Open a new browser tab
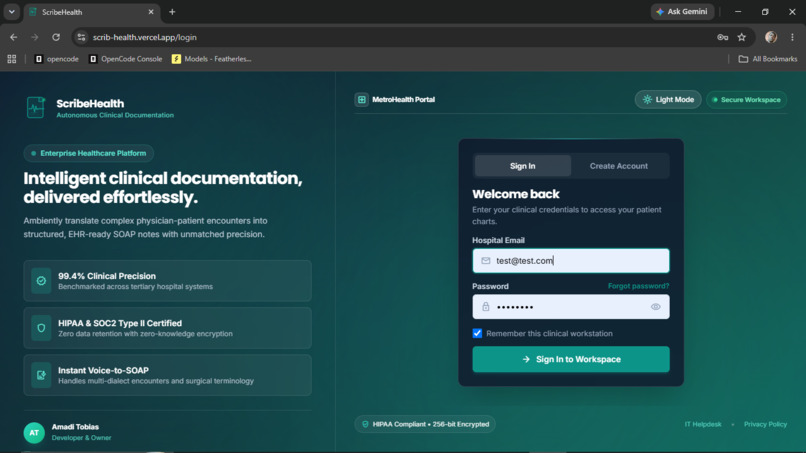 point(172,12)
